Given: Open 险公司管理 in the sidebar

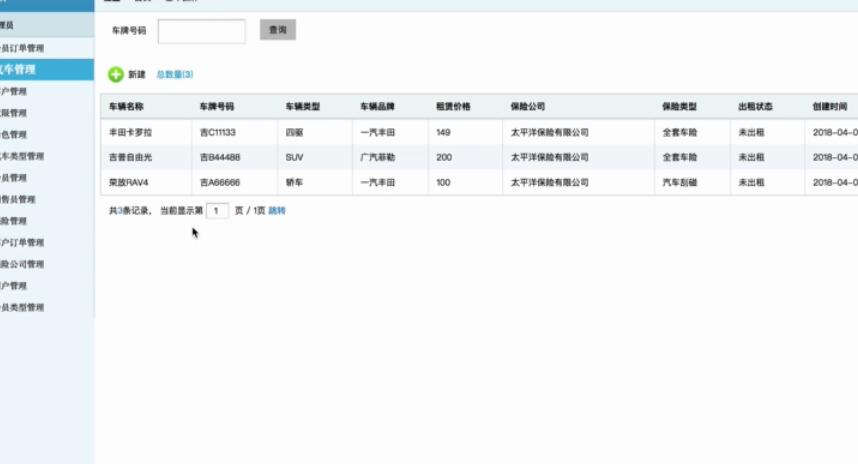Looking at the screenshot, I should pos(22,264).
